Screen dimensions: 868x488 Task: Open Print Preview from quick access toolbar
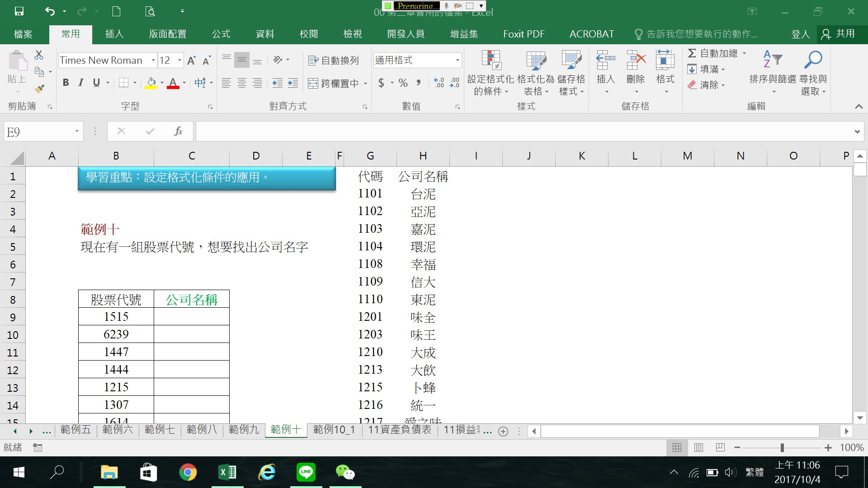150,11
